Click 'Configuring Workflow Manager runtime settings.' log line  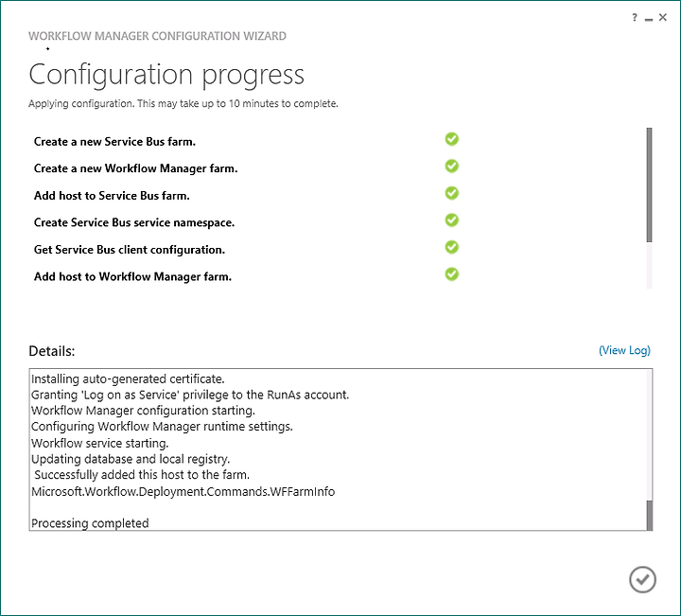(x=162, y=427)
